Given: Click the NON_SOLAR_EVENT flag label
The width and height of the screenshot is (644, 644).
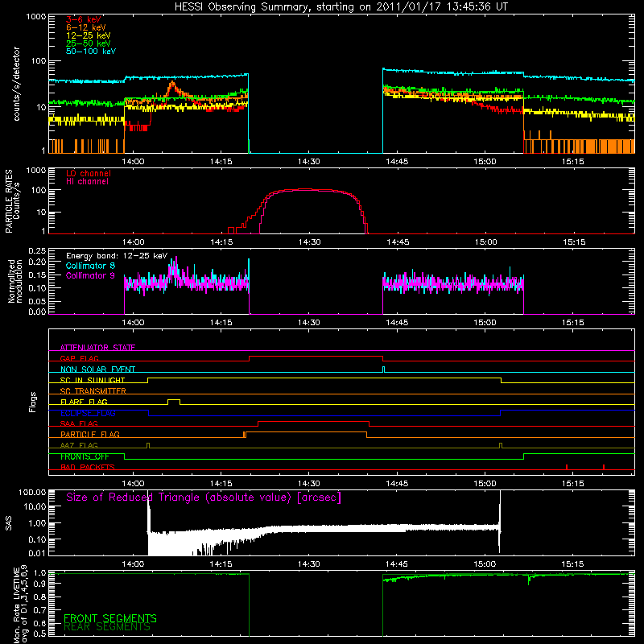Looking at the screenshot, I should coord(97,369).
